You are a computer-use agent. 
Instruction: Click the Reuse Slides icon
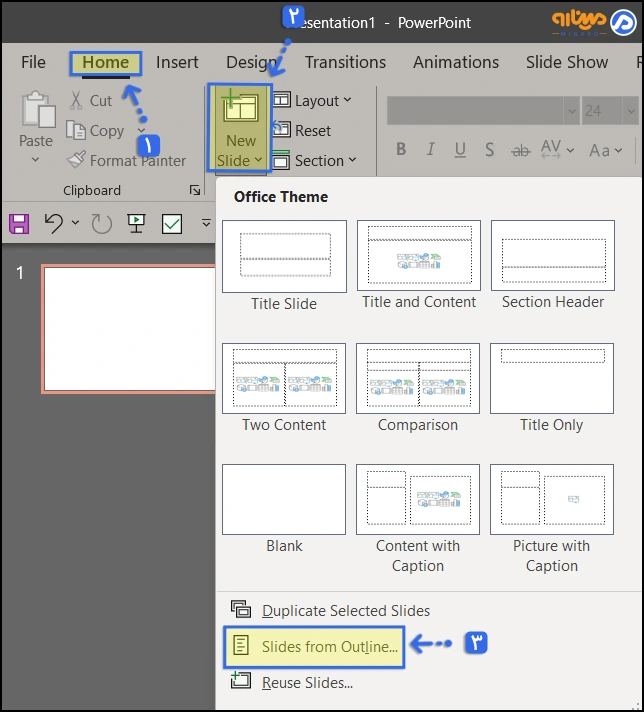pos(241,680)
